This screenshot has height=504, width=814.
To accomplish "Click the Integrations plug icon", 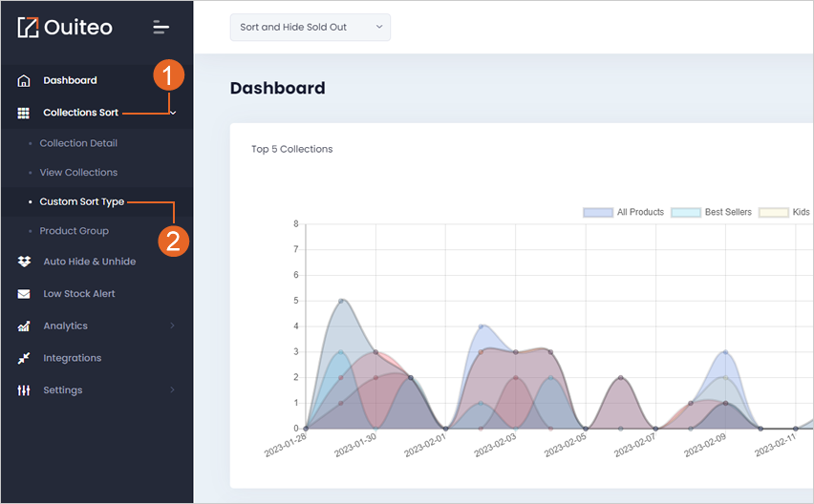I will click(x=24, y=358).
